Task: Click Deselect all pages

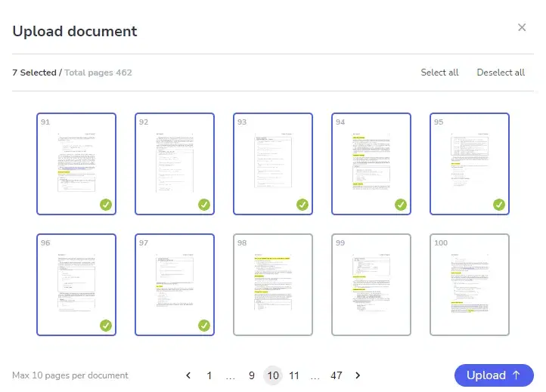Action: click(x=501, y=73)
